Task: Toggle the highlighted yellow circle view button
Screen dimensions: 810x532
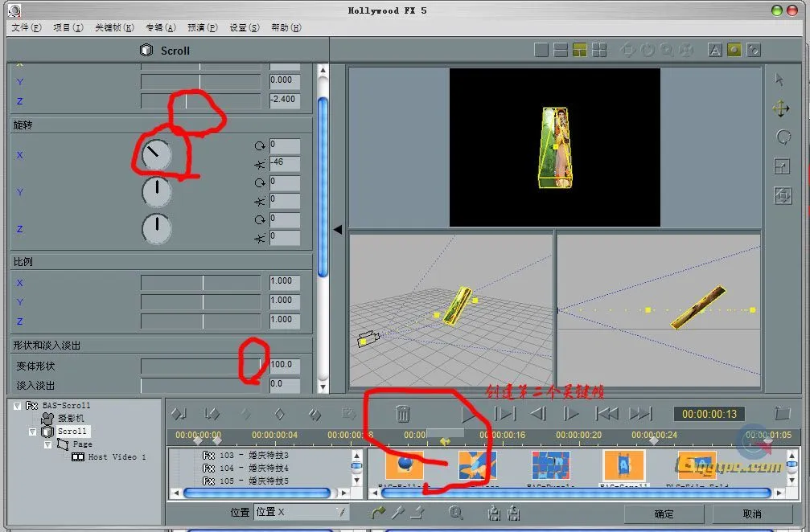Action: [x=734, y=50]
